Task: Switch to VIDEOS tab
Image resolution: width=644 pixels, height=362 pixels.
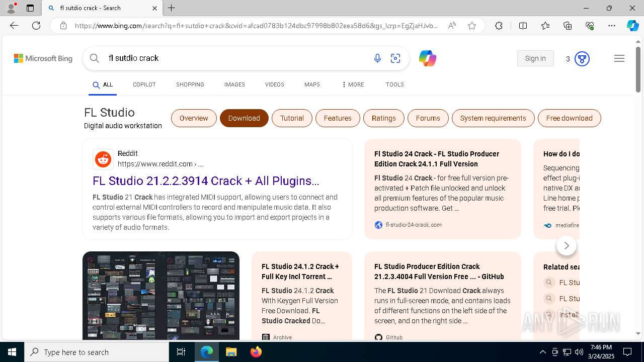Action: click(275, 85)
